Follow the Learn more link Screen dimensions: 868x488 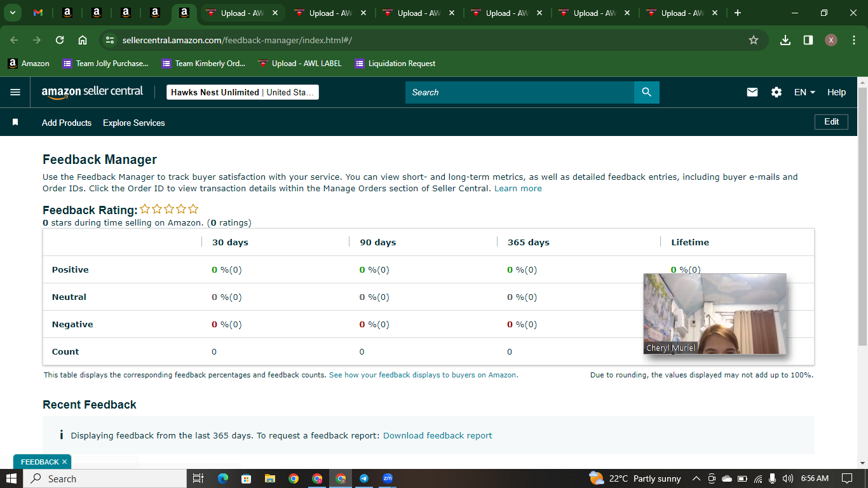coord(518,188)
